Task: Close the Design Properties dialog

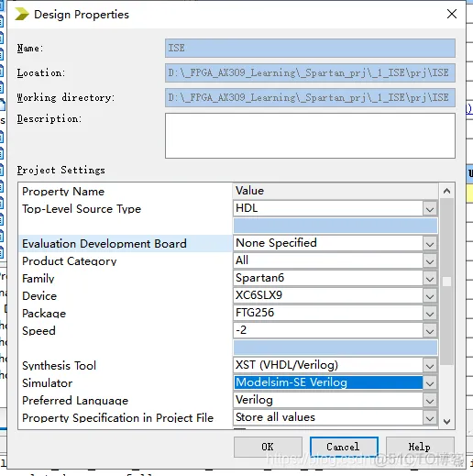Action: [x=452, y=14]
